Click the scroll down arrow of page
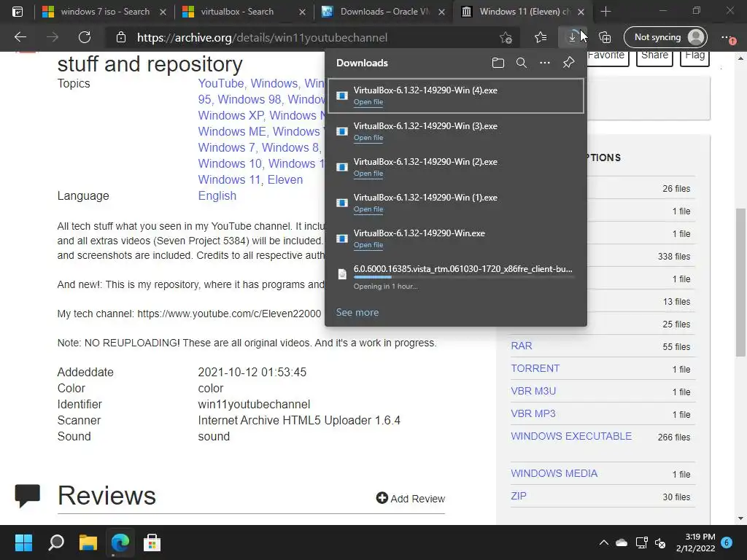The image size is (747, 560). pos(740,518)
